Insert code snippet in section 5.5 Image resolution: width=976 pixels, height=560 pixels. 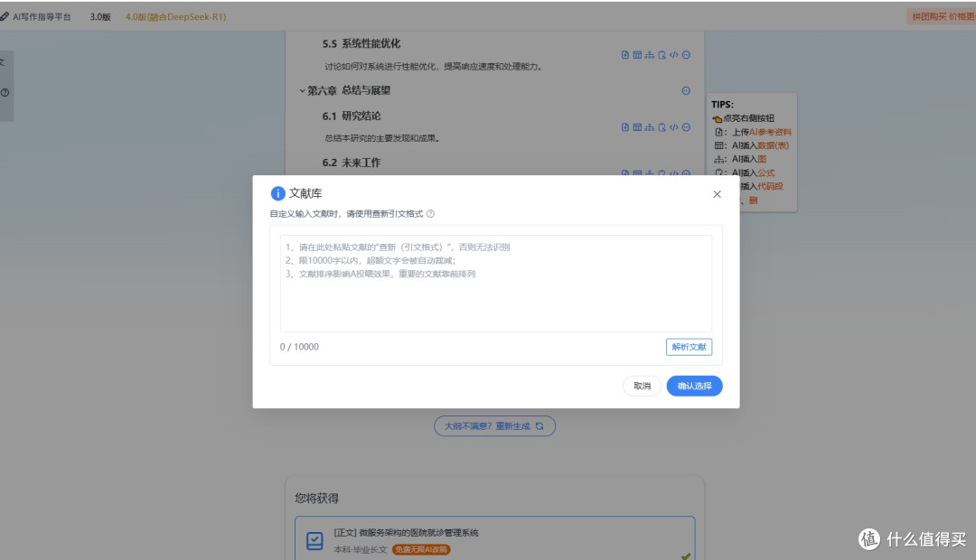[673, 55]
